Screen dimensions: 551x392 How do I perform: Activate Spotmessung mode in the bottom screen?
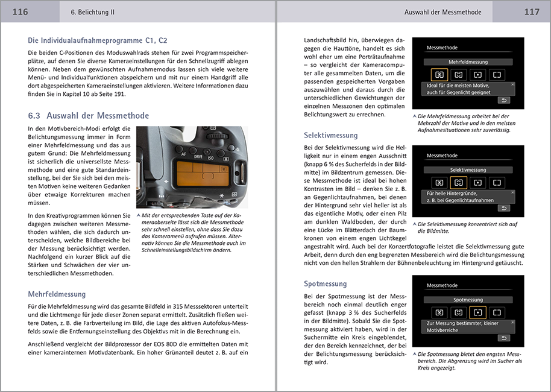pos(478,312)
